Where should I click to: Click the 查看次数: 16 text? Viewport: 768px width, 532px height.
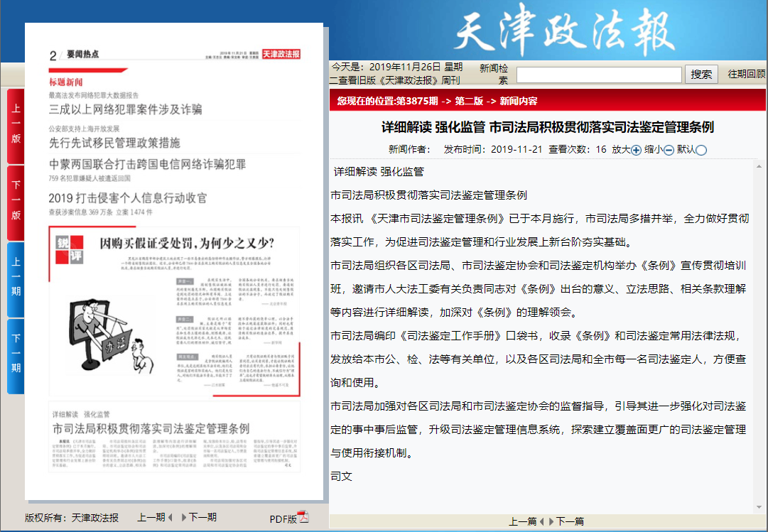577,149
